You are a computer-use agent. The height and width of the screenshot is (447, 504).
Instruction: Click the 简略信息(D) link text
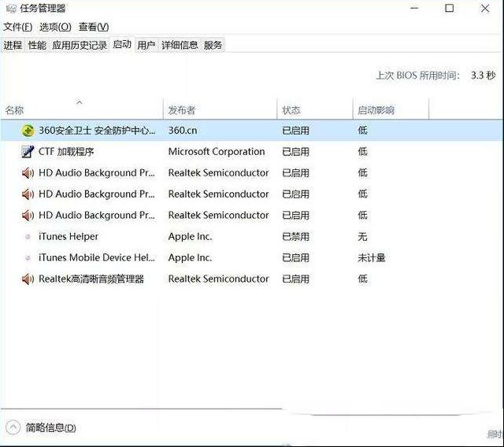coord(50,428)
